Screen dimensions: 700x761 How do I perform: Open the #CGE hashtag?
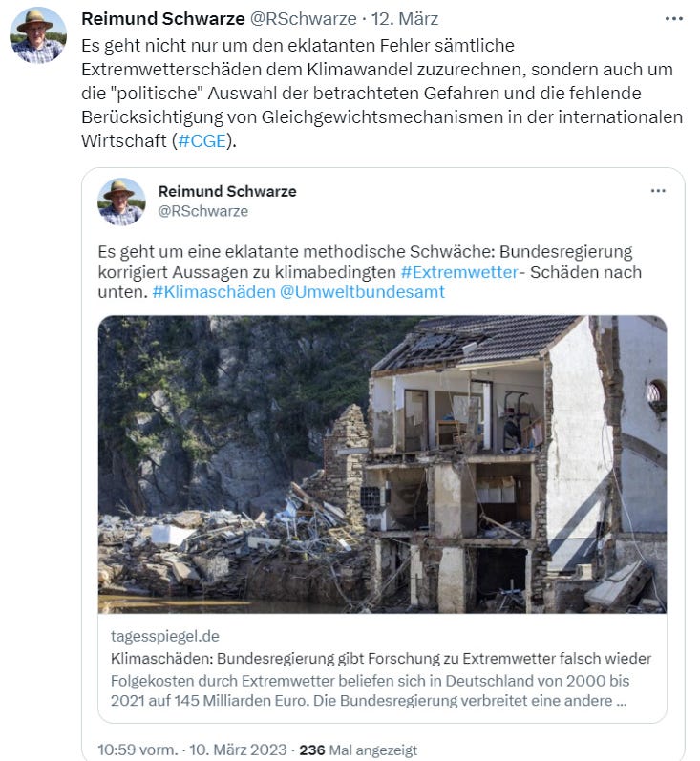coord(202,140)
